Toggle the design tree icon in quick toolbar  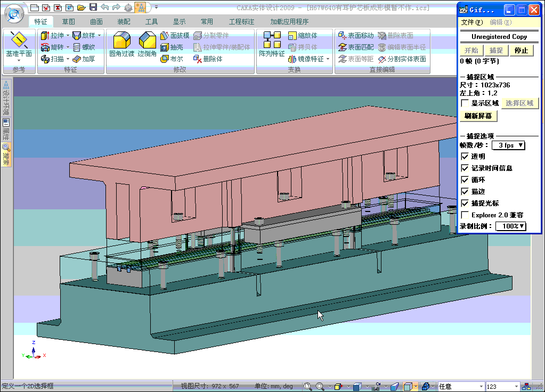[x=141, y=7]
